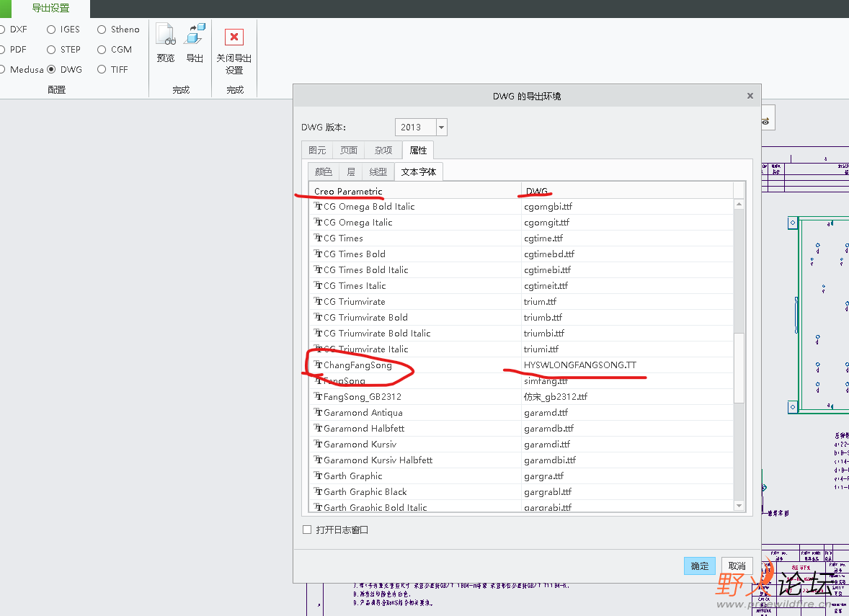The width and height of the screenshot is (849, 616).
Task: Select the STEP radio button
Action: (51, 49)
